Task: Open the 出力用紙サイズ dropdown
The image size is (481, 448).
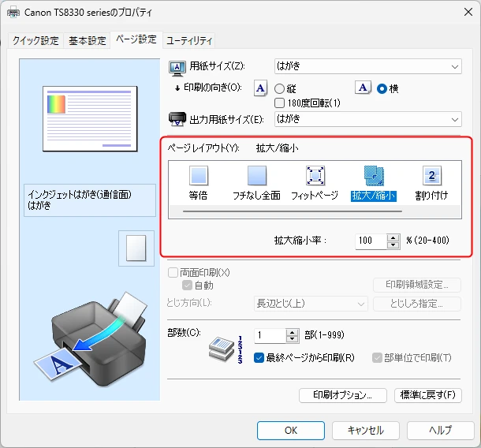Action: pos(368,119)
